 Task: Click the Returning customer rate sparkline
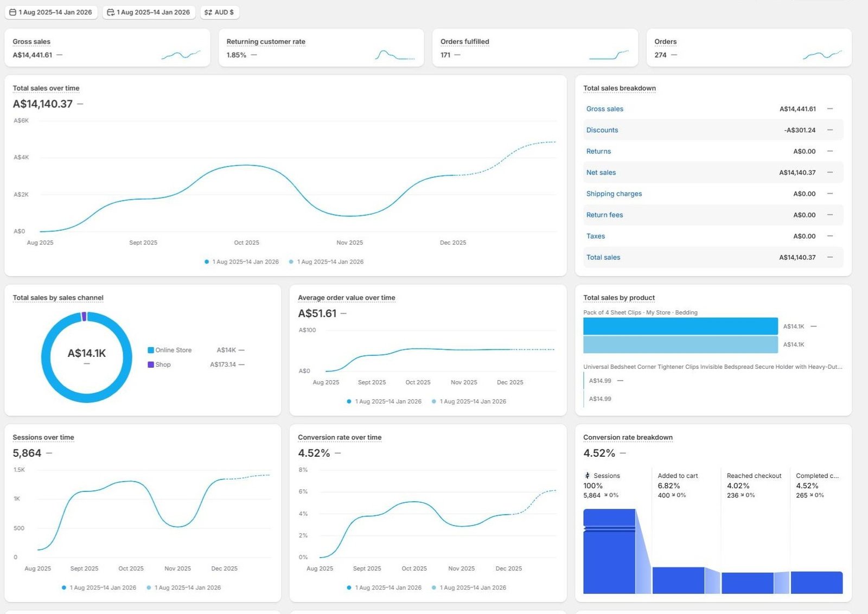coord(394,55)
